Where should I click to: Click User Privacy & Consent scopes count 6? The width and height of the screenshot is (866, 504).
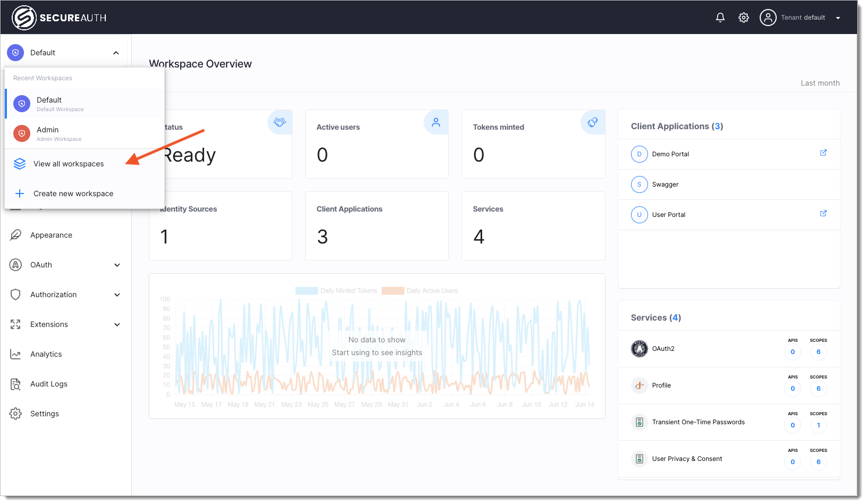tap(819, 462)
